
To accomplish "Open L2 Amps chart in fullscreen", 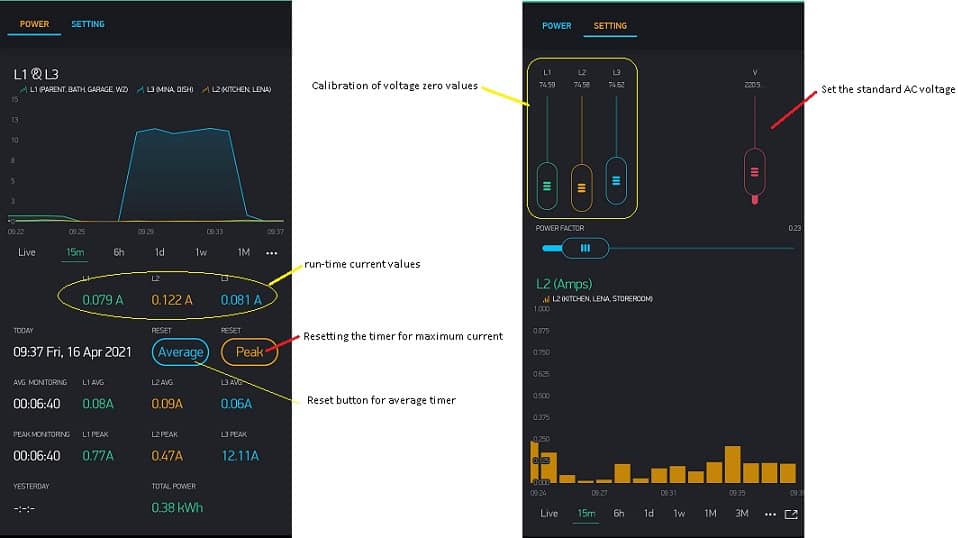I will coord(791,514).
